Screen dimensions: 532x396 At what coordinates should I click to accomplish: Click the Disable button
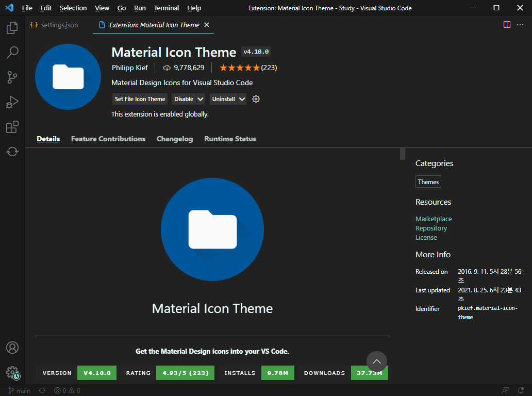[184, 99]
